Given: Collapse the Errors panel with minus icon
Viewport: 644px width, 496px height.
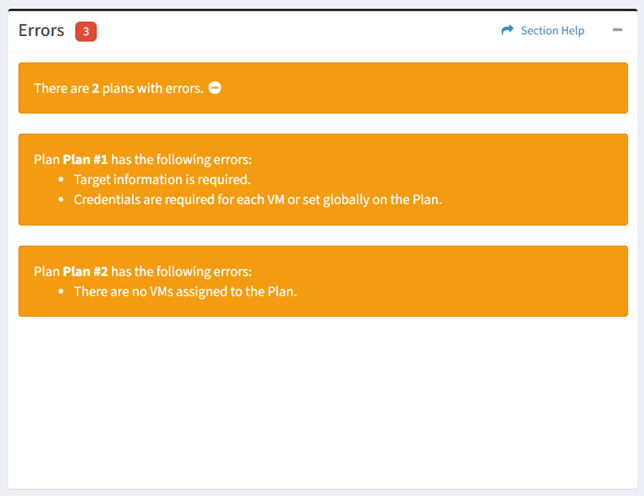Looking at the screenshot, I should tap(617, 31).
